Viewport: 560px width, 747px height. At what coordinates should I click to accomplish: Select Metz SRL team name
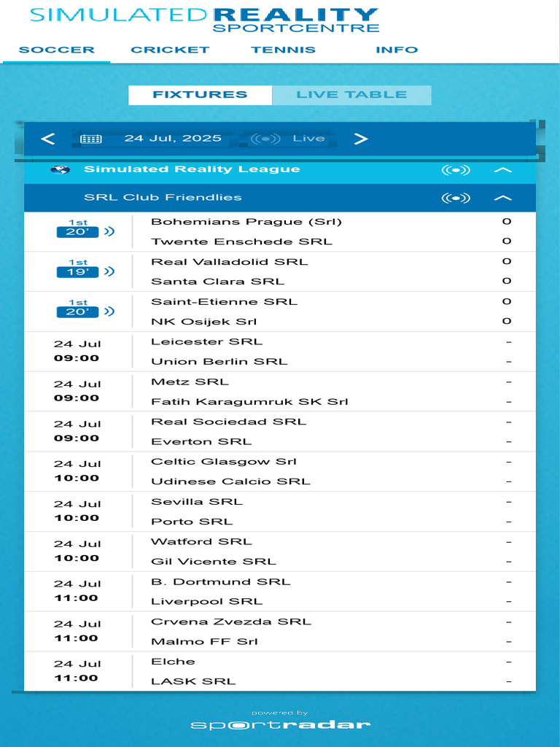tap(190, 382)
